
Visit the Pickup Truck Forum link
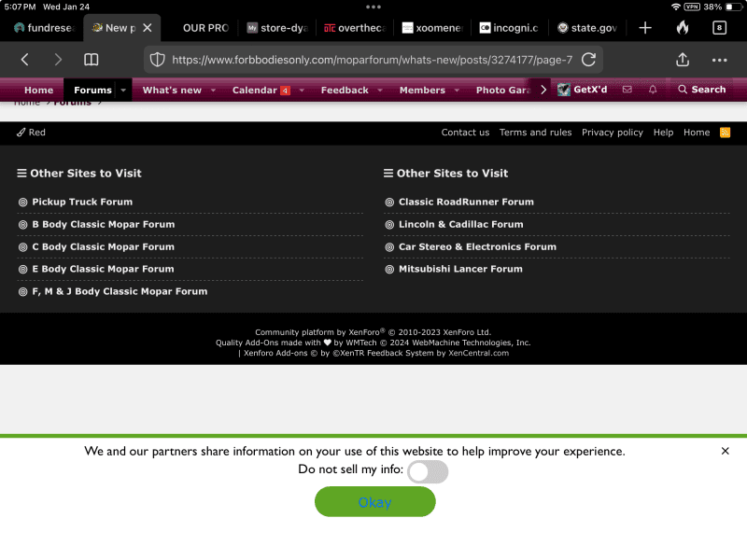pyautogui.click(x=82, y=202)
